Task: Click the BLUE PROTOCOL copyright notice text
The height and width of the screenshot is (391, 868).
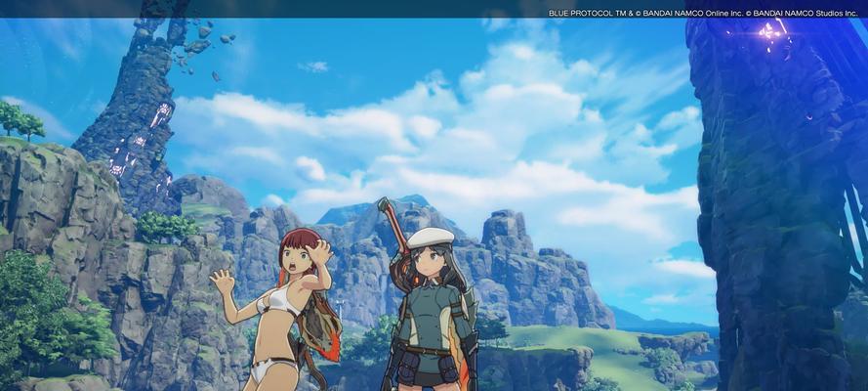Action: (x=703, y=13)
